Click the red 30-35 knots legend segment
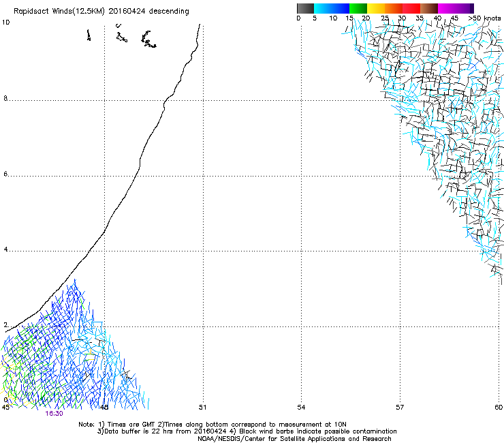This screenshot has height=443, width=504. [411, 8]
